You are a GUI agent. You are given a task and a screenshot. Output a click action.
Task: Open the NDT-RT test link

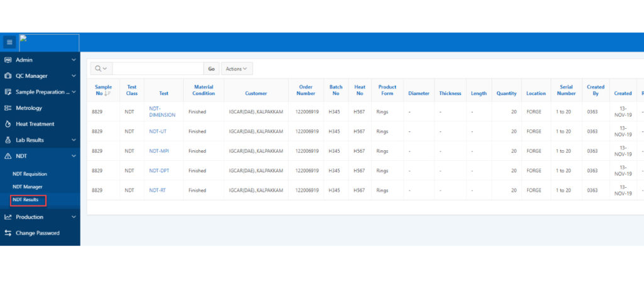tap(157, 190)
